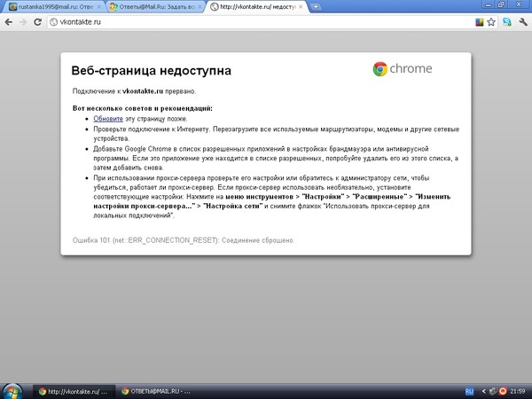The image size is (532, 399).
Task: Open the Windows Start button
Action: pyautogui.click(x=12, y=392)
